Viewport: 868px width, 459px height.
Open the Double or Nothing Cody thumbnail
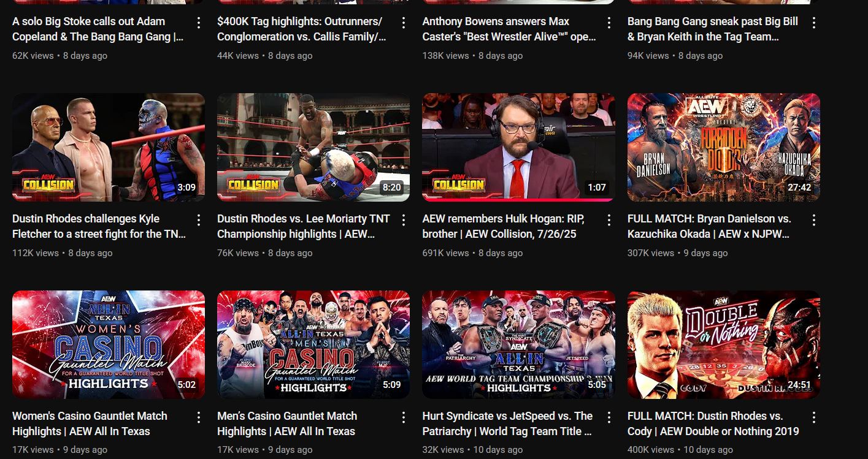[723, 344]
